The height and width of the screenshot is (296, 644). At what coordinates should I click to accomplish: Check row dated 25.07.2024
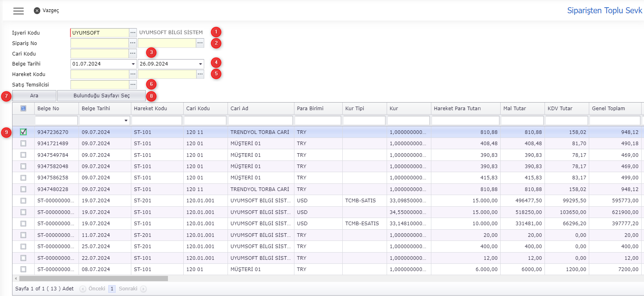(23, 246)
